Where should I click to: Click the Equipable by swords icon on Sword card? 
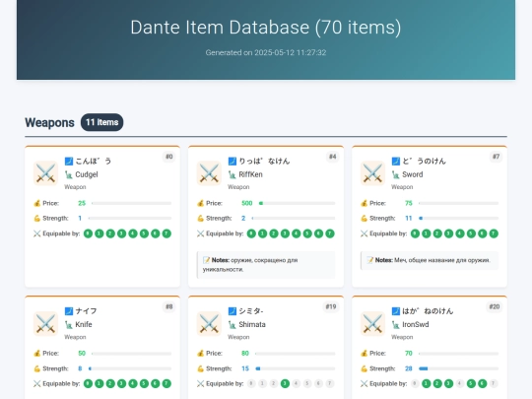[x=364, y=233]
